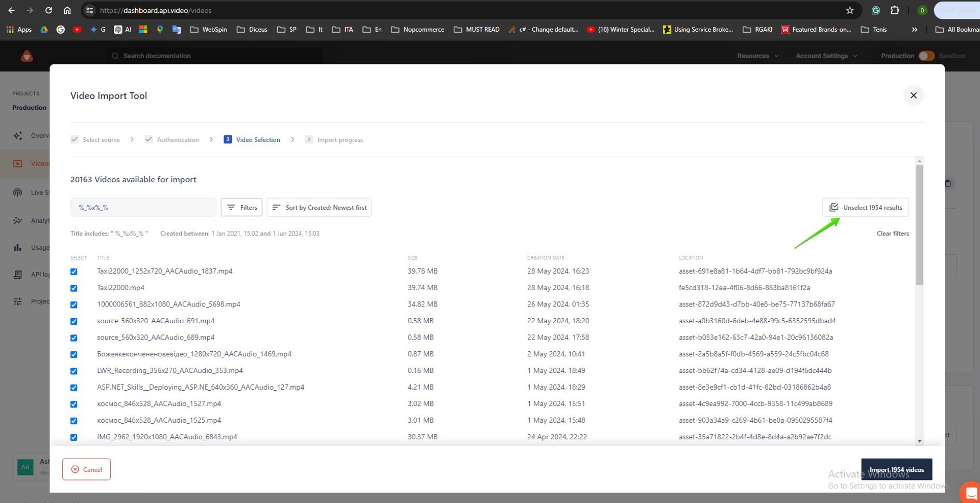Screen dimensions: 980x503
Task: Close the Video Import Tool dialog
Action: pyautogui.click(x=914, y=95)
